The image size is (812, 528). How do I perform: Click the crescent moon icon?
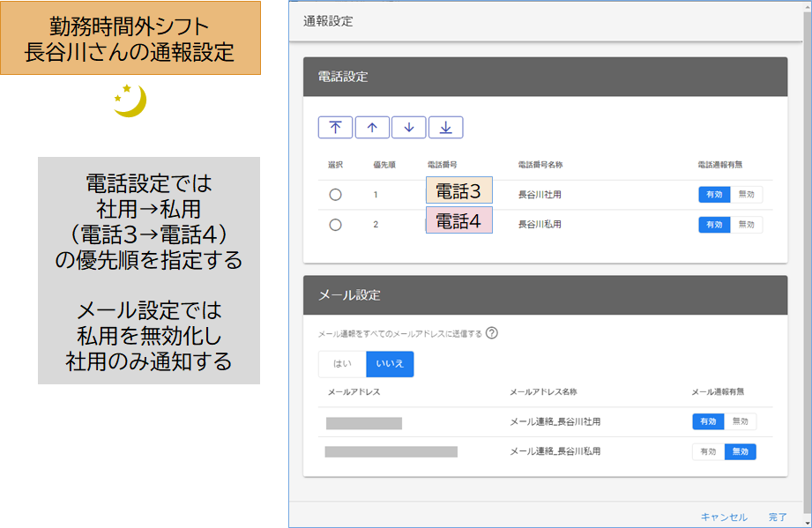click(x=130, y=100)
